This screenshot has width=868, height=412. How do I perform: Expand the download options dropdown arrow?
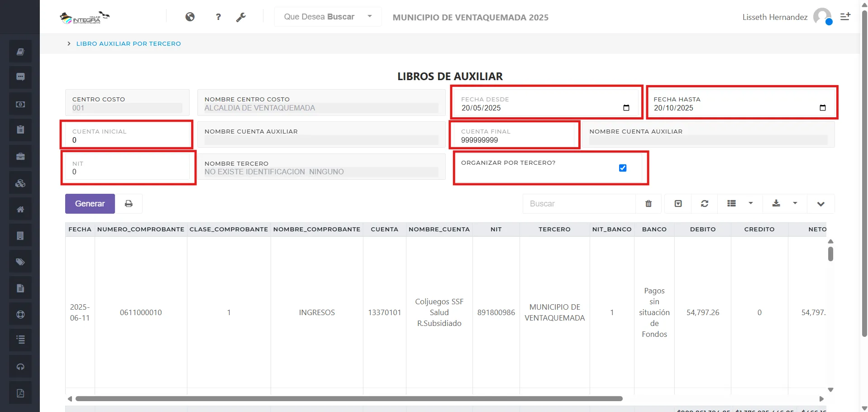pos(795,203)
